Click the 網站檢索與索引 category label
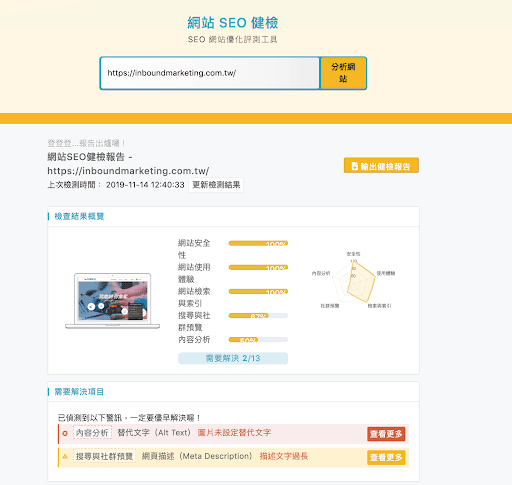 [x=194, y=297]
